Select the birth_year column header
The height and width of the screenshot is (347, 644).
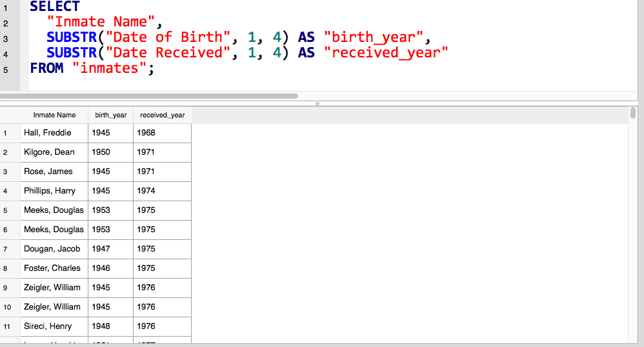111,115
